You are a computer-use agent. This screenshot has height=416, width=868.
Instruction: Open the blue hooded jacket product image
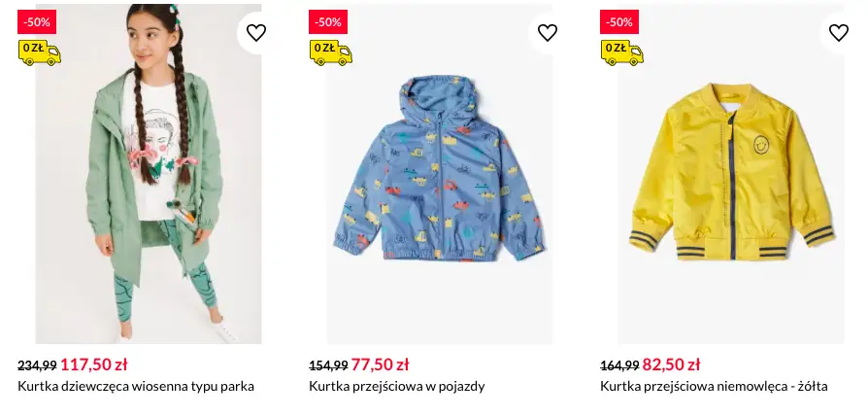click(x=440, y=185)
